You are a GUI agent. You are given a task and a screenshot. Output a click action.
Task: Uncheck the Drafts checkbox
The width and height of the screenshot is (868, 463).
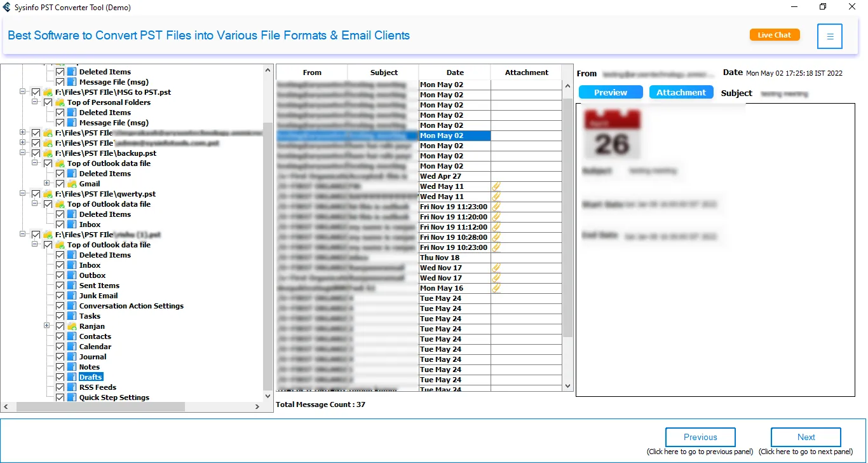click(60, 377)
